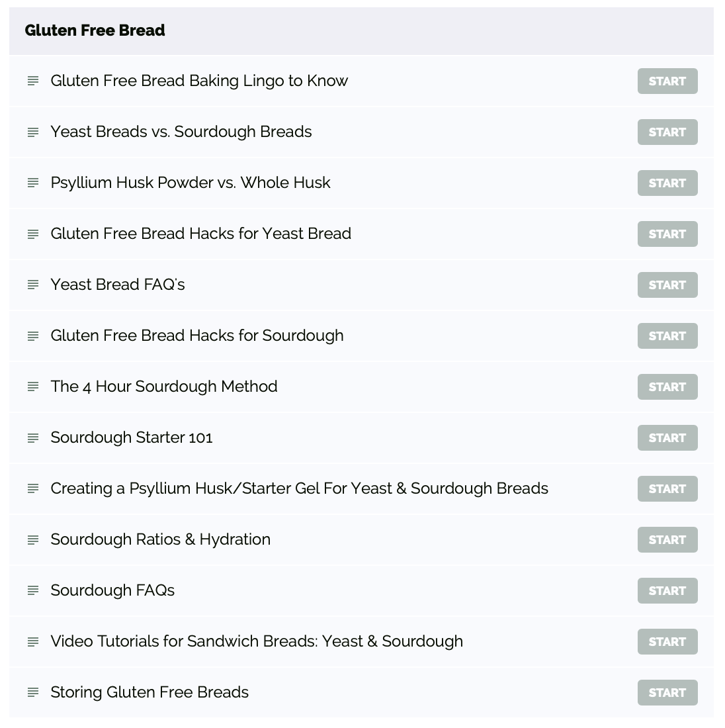Click the lesson icon beside Yeast Bread FAQ's
The image size is (725, 728).
pos(33,285)
